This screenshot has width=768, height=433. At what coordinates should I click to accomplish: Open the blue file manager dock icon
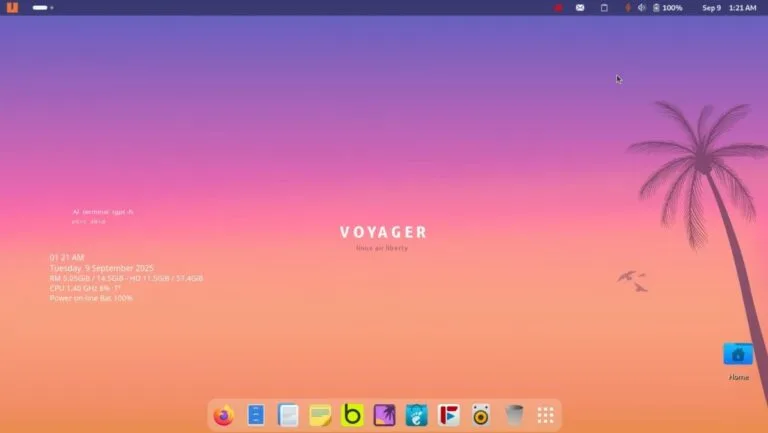[256, 415]
